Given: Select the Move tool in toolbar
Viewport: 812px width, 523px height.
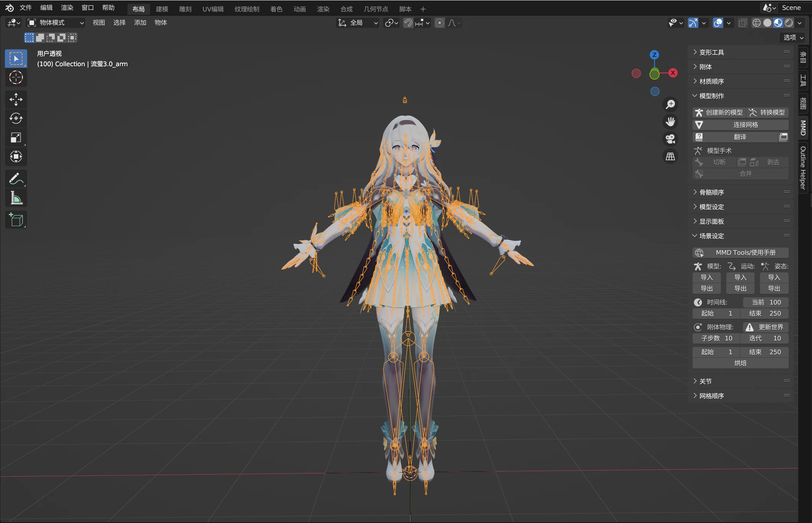Looking at the screenshot, I should tap(16, 99).
